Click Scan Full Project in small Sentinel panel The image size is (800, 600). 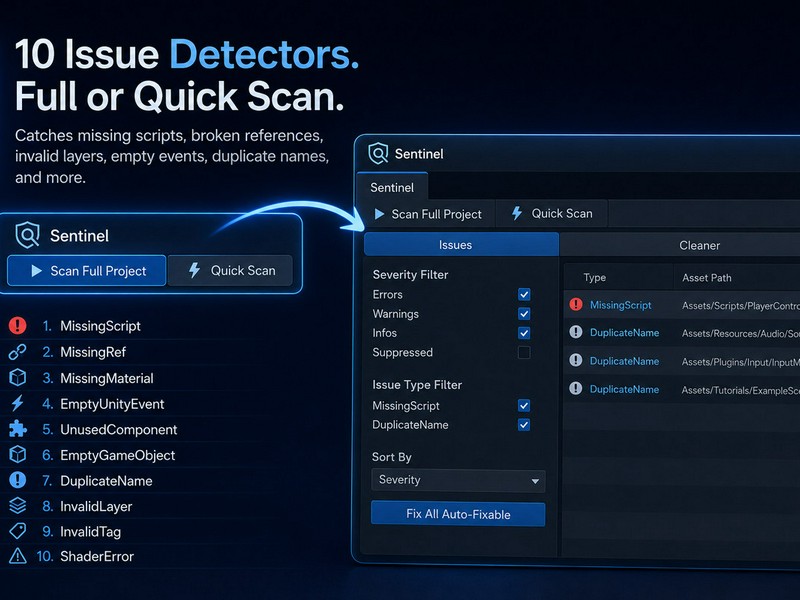point(87,270)
